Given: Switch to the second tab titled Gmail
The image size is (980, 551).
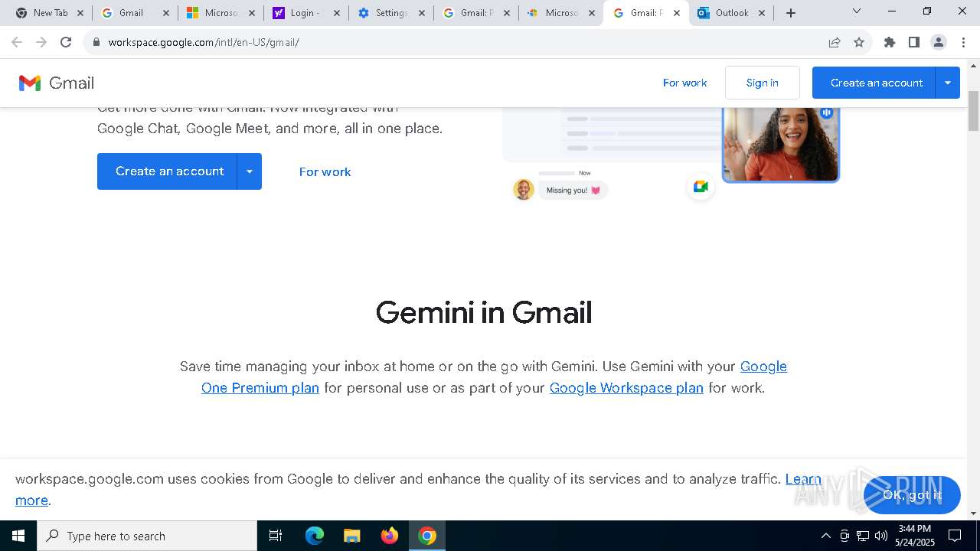Looking at the screenshot, I should point(134,13).
